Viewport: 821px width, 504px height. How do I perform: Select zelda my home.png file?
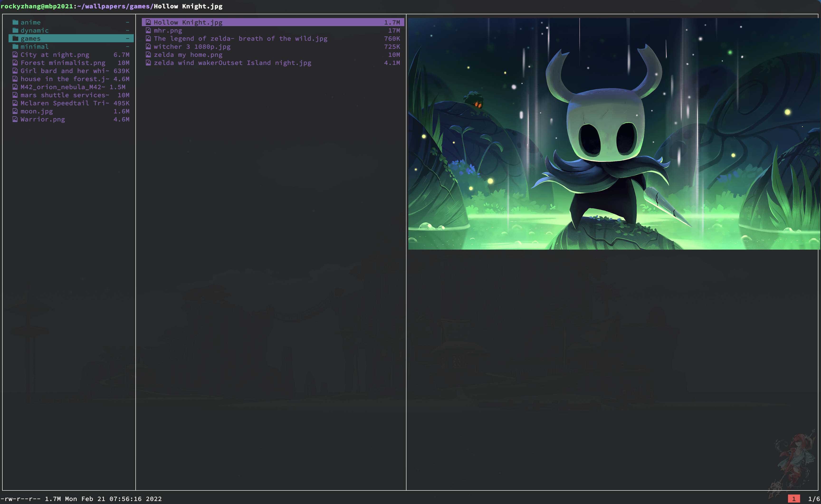tap(188, 55)
